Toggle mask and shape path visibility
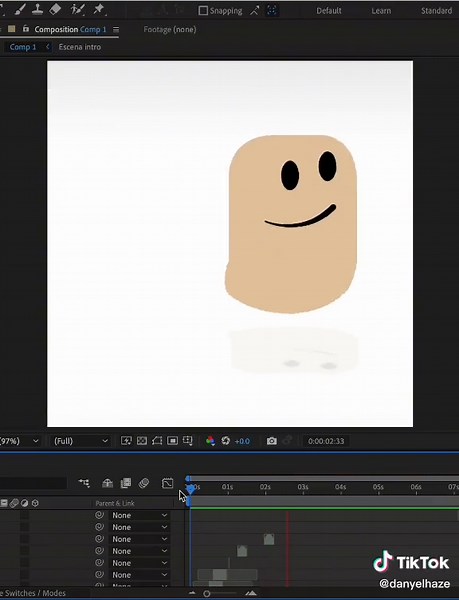This screenshot has width=459, height=600. [157, 441]
